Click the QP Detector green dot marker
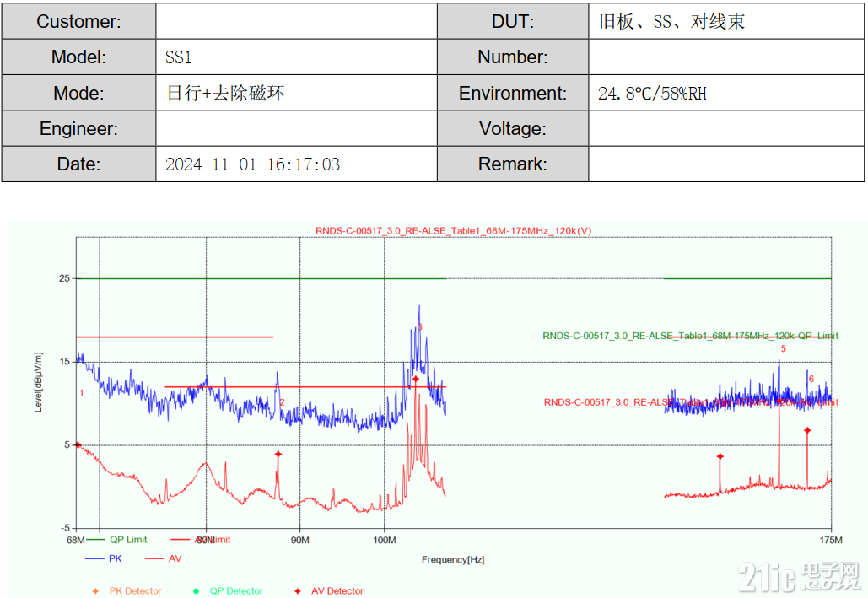 [x=196, y=591]
